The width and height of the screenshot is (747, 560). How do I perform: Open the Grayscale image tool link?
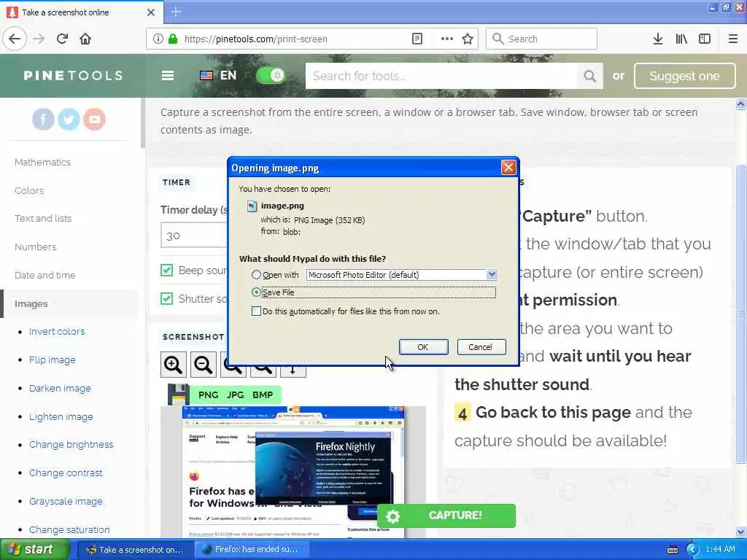[66, 501]
